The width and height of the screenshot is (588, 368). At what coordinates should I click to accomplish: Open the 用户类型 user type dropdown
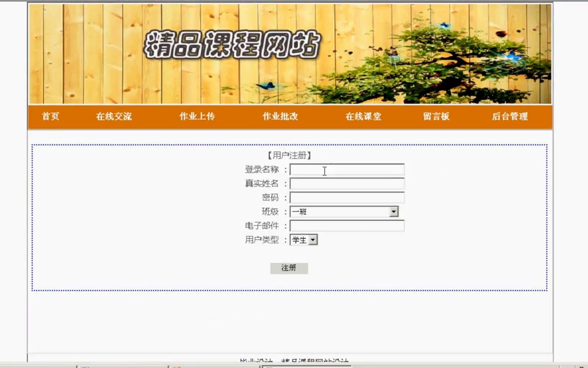tap(312, 240)
